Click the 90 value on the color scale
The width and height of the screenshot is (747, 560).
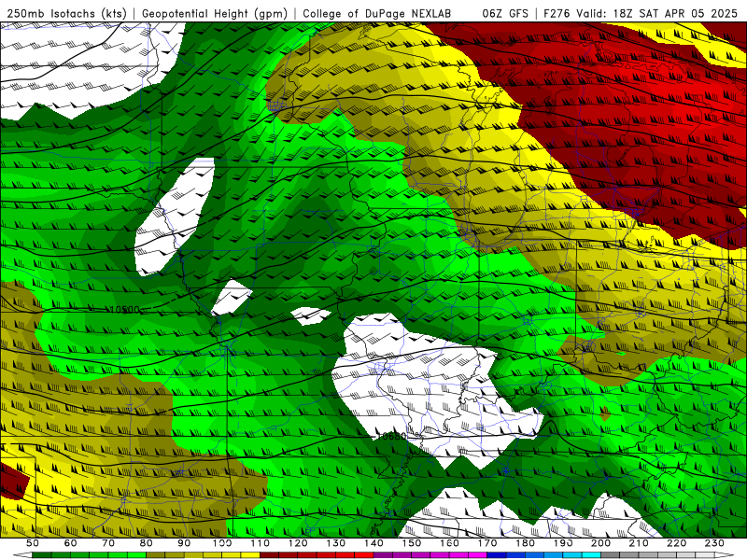184,543
